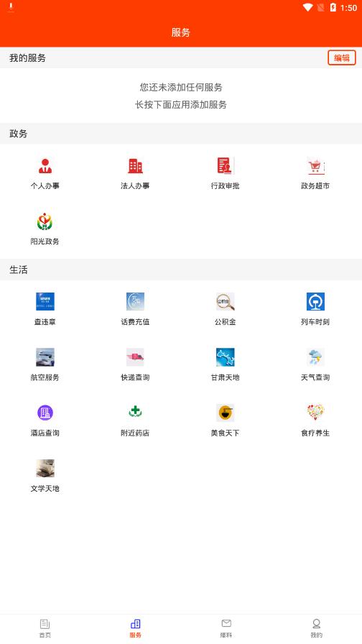Open 酒店查询 purple hotel icon
Screen dimensions: 362x644
45,413
